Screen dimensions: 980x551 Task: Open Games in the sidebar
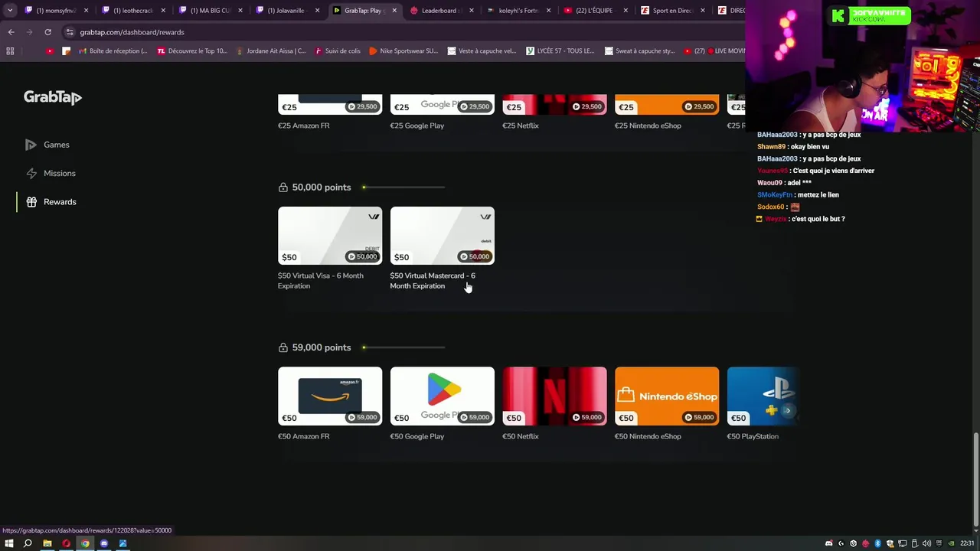(x=47, y=145)
